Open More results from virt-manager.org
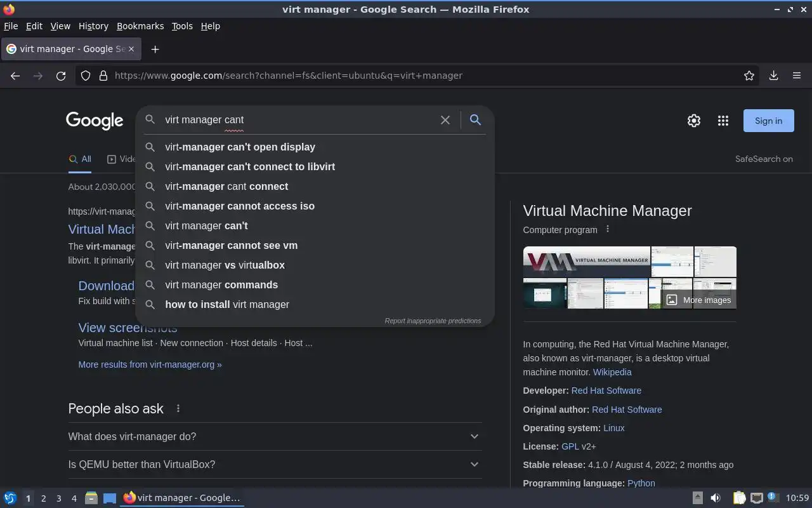812x508 pixels. pyautogui.click(x=150, y=364)
